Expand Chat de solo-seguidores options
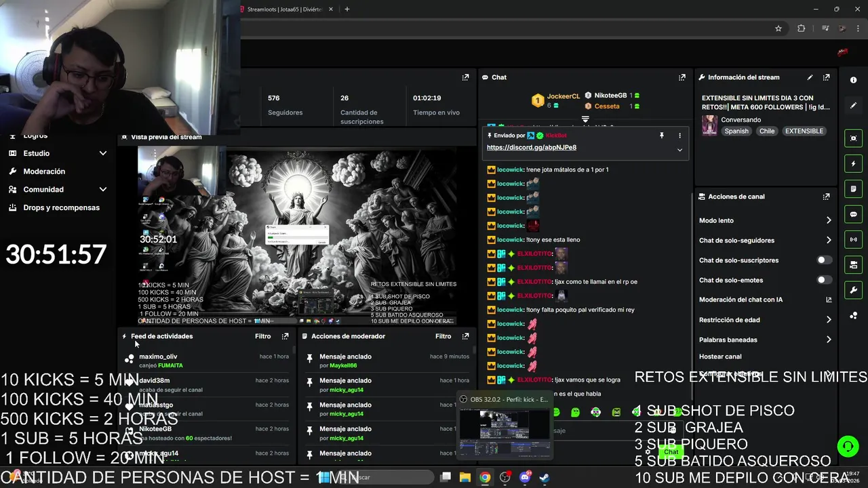This screenshot has height=488, width=868. (x=829, y=240)
